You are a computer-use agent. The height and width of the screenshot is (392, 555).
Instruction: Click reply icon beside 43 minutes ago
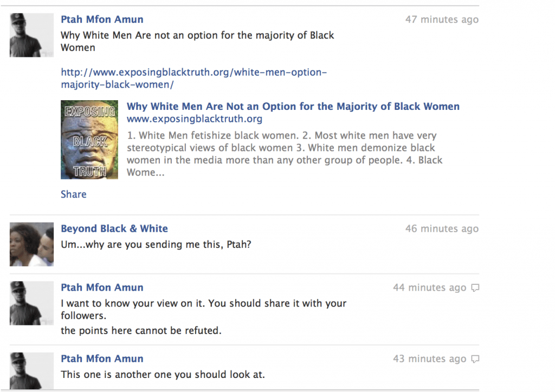(x=475, y=359)
